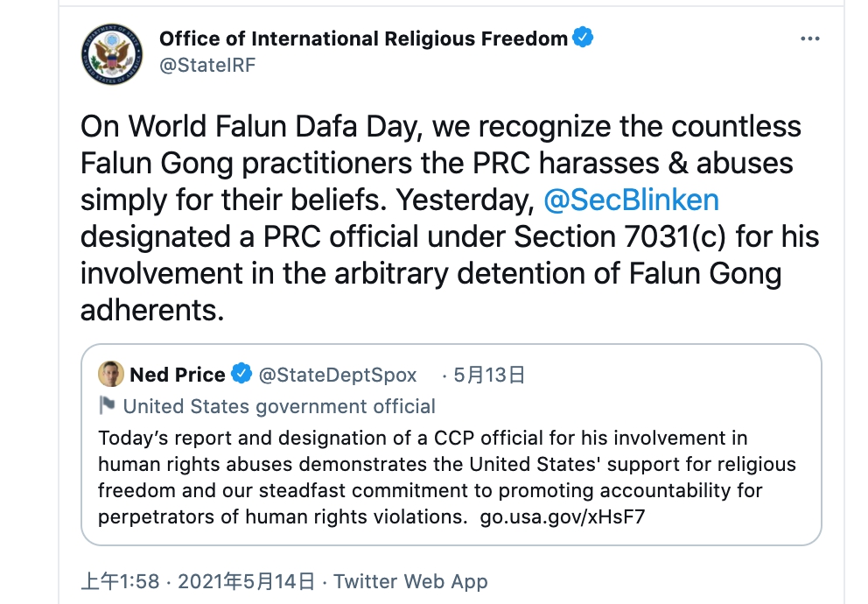Click Ned Price's blue verified checkmark
The height and width of the screenshot is (604, 868).
pyautogui.click(x=241, y=375)
